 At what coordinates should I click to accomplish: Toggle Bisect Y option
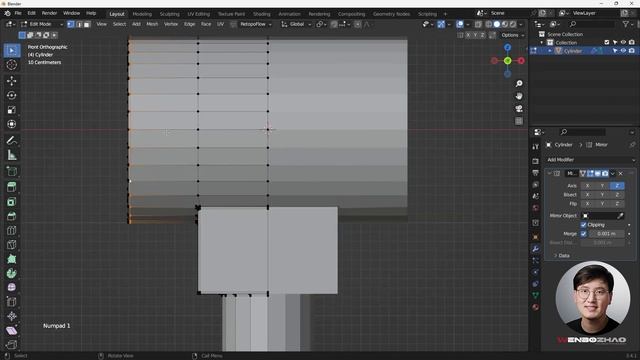602,195
